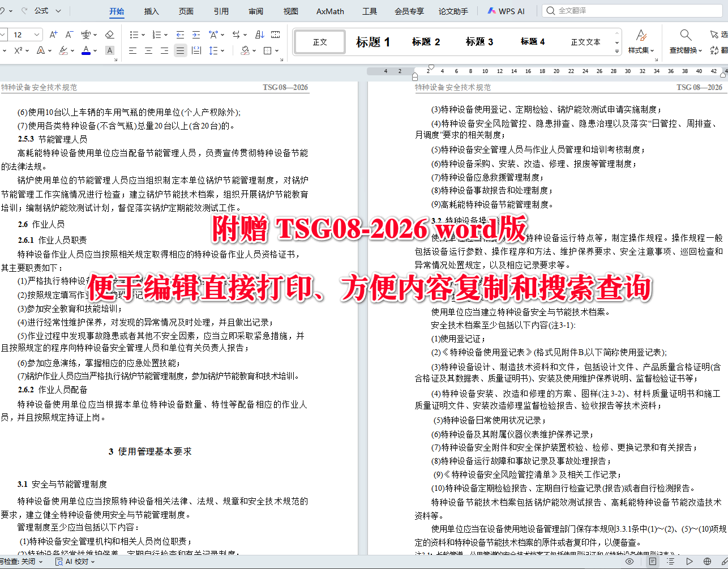The width and height of the screenshot is (728, 569).
Task: Select the format eraser tool
Action: point(109,35)
